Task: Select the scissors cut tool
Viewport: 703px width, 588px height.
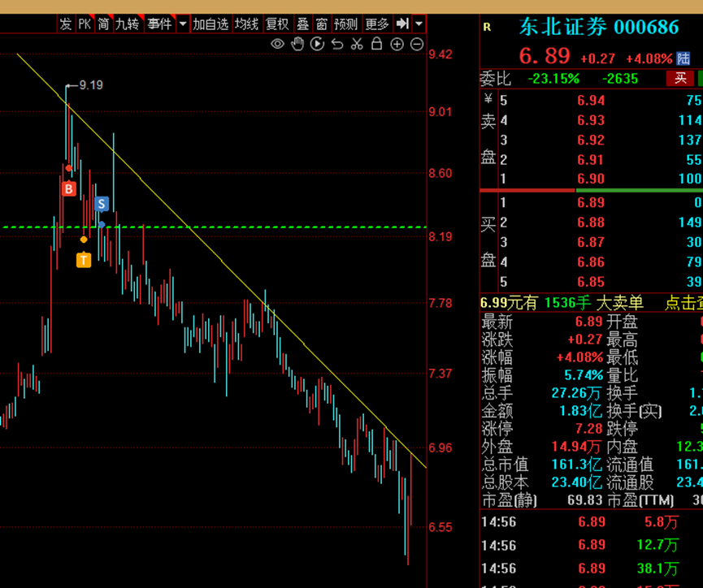Action: (357, 44)
